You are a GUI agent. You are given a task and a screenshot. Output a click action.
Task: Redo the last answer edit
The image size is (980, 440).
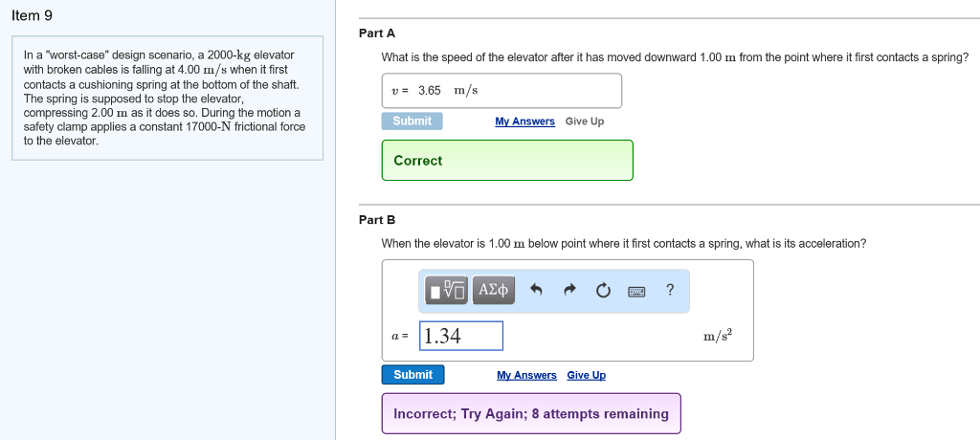(x=570, y=290)
